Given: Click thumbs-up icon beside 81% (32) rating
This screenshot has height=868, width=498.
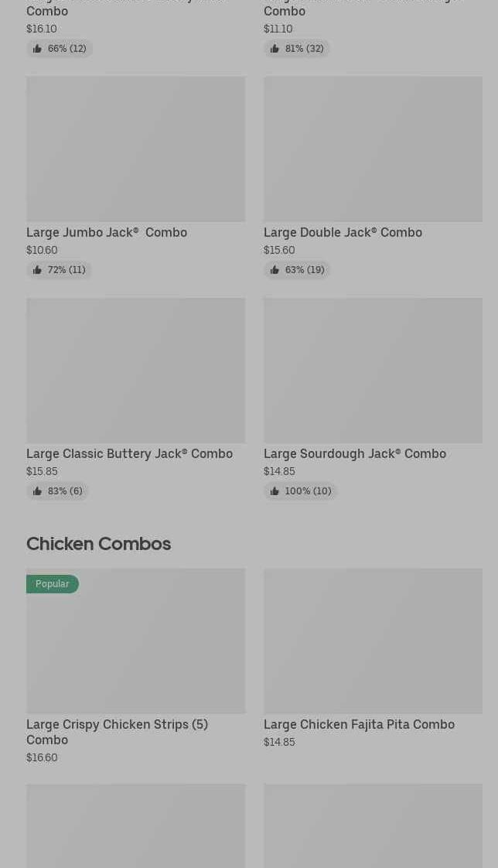Looking at the screenshot, I should (x=275, y=49).
